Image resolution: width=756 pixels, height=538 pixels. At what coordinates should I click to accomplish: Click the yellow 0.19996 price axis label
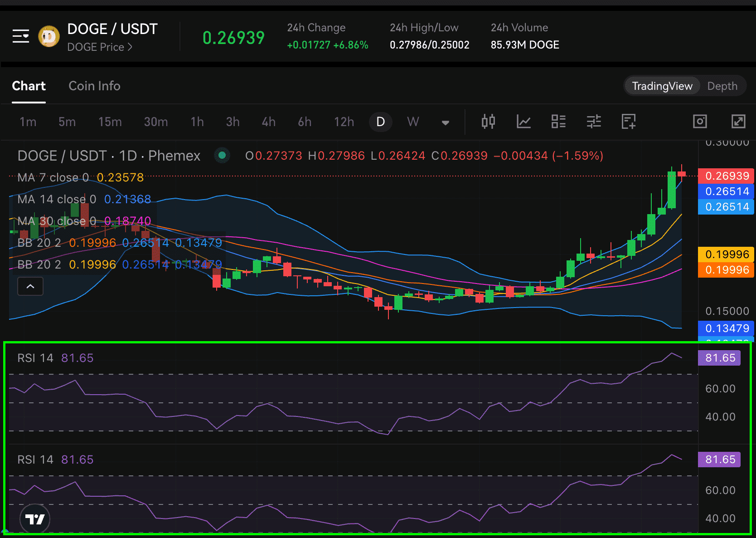(727, 254)
